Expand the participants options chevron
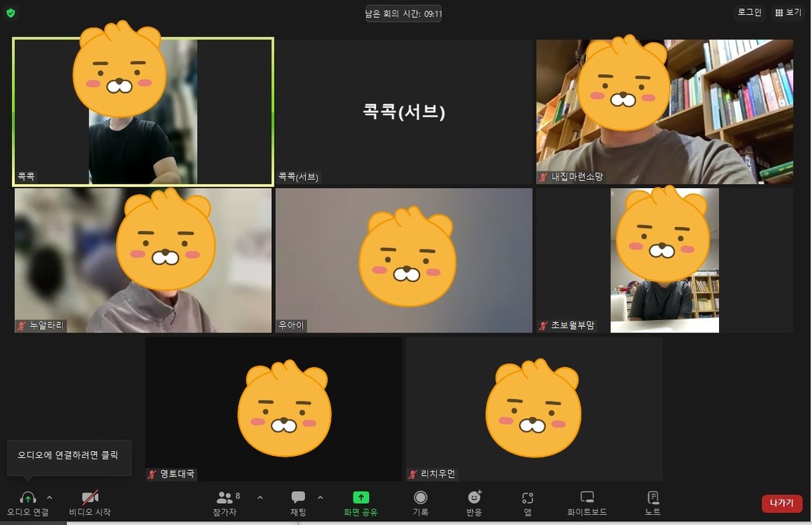812x525 pixels. coord(260,498)
